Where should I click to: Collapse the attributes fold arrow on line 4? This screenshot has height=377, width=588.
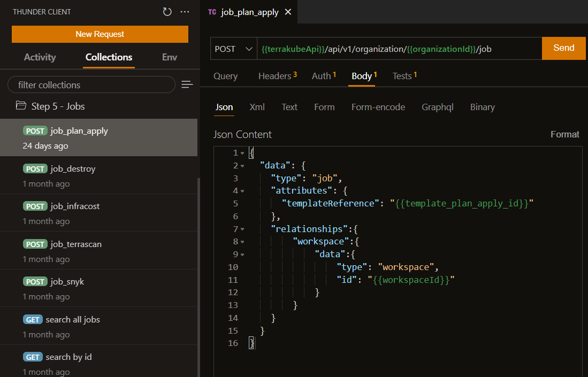[242, 191]
